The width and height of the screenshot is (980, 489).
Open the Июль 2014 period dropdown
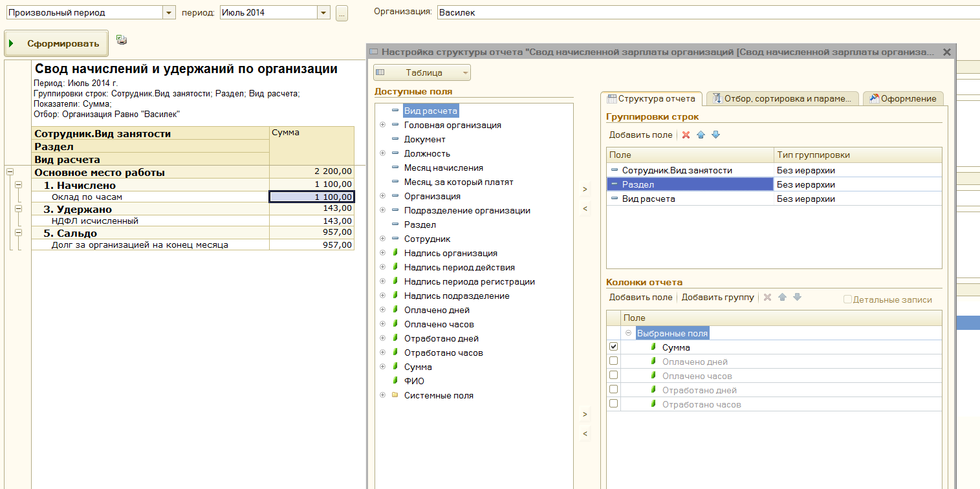click(323, 12)
